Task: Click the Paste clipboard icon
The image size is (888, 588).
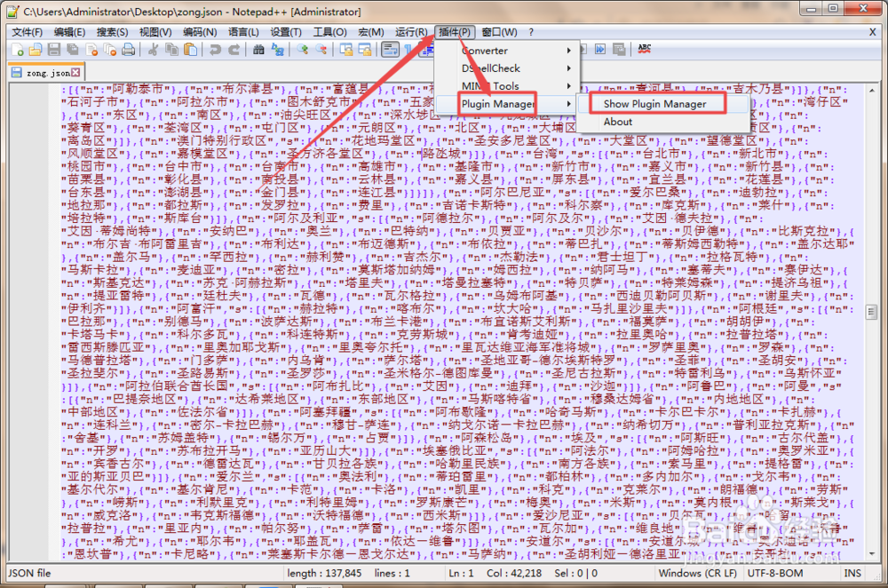Action: pyautogui.click(x=189, y=50)
